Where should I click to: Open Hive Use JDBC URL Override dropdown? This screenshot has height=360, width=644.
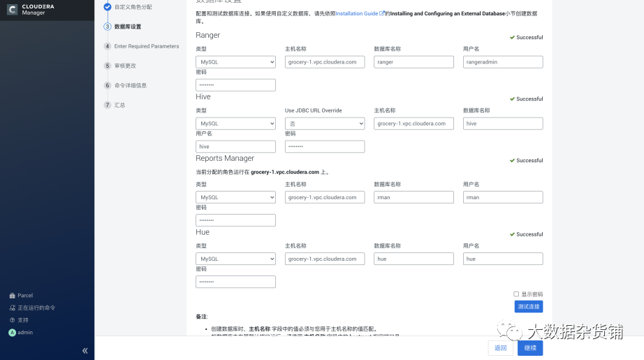(x=325, y=124)
